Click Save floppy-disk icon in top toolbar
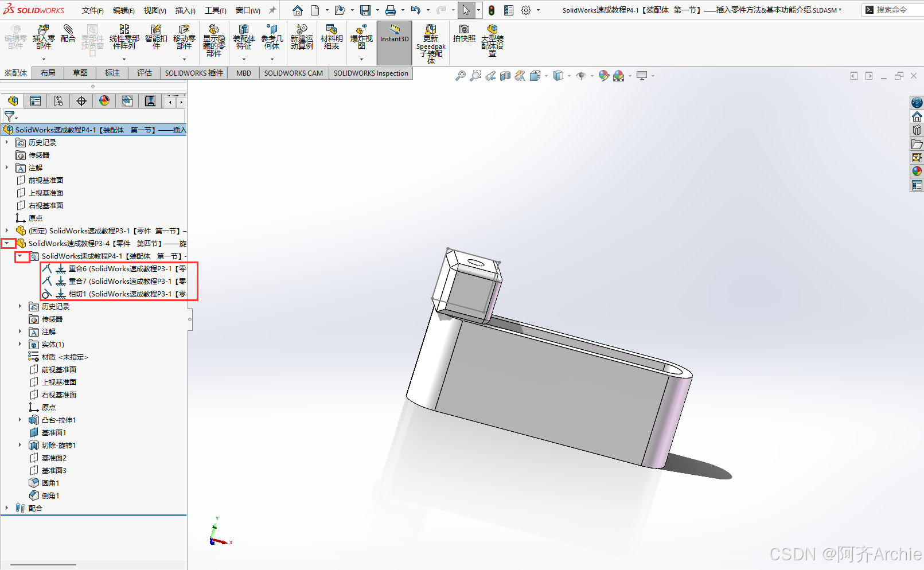 click(365, 10)
